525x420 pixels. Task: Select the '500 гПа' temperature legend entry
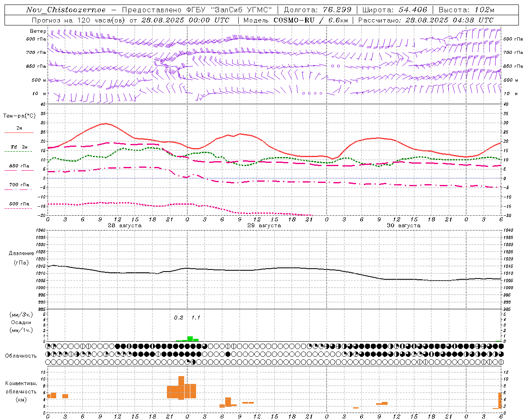(x=19, y=204)
